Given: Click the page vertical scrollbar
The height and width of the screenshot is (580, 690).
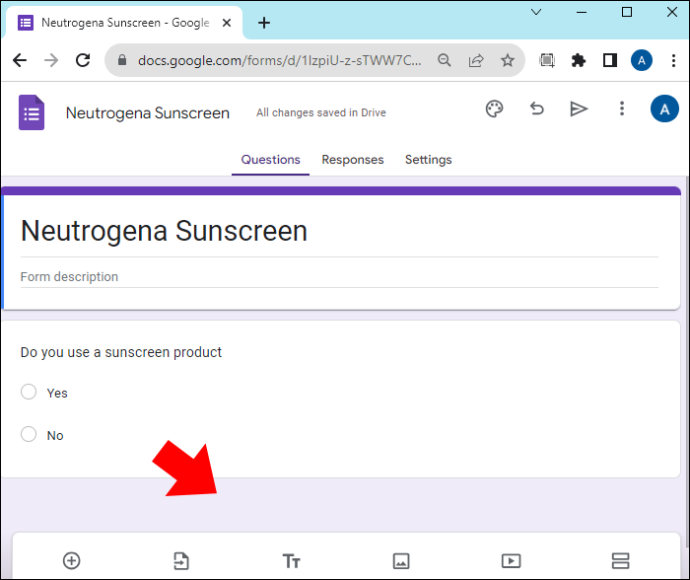Looking at the screenshot, I should (686, 361).
